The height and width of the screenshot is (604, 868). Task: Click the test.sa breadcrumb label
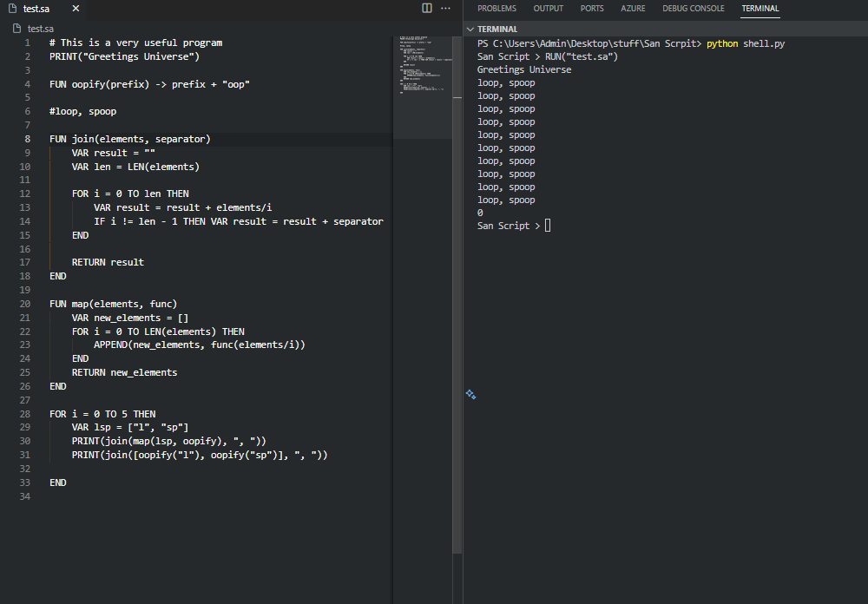(41, 29)
